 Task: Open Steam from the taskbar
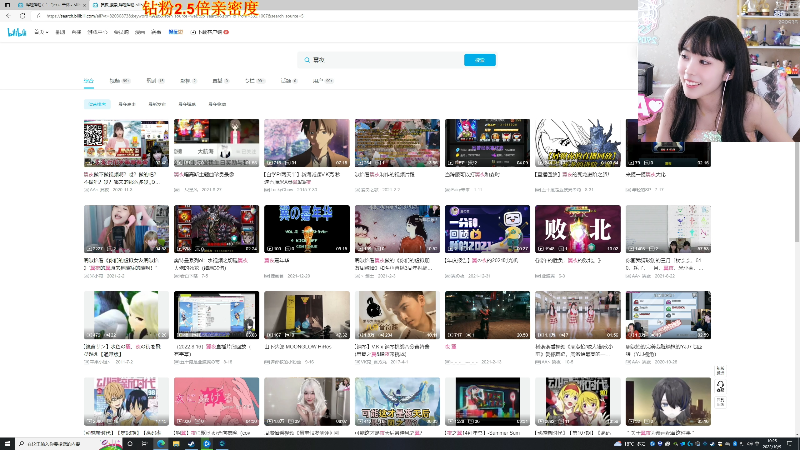coord(191,444)
